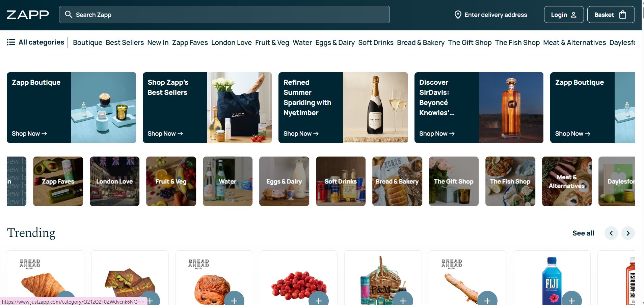The image size is (644, 305).
Task: Add the F&M hamper to basket
Action: pyautogui.click(x=403, y=299)
